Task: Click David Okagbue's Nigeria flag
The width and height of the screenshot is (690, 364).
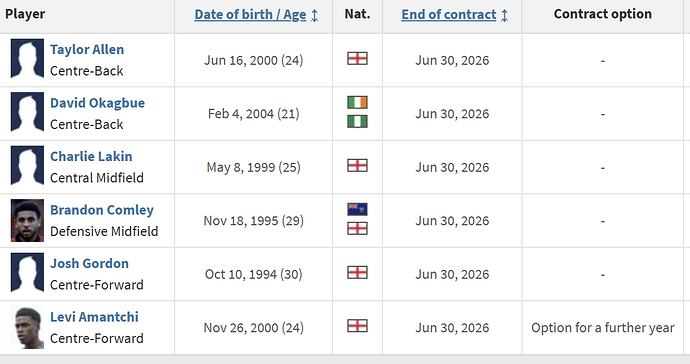Action: [x=357, y=121]
